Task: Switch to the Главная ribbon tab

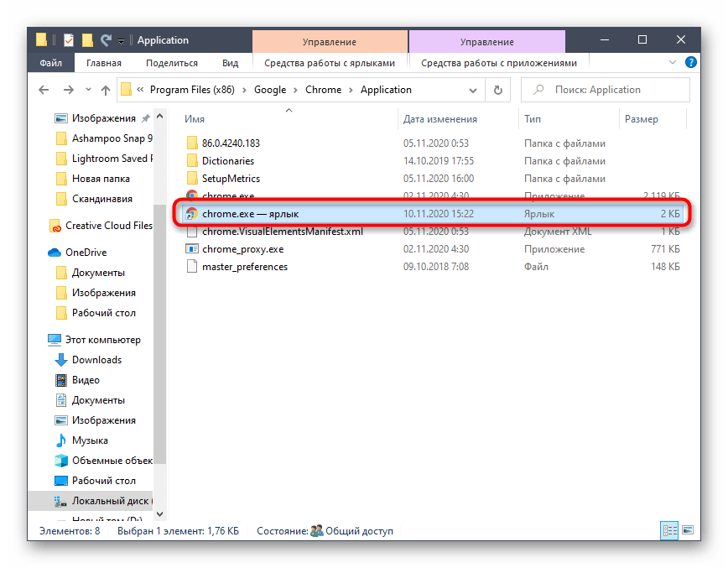Action: coord(103,63)
